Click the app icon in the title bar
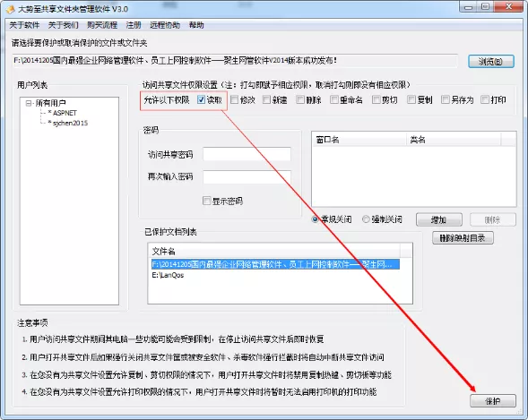The width and height of the screenshot is (528, 420). pos(10,9)
